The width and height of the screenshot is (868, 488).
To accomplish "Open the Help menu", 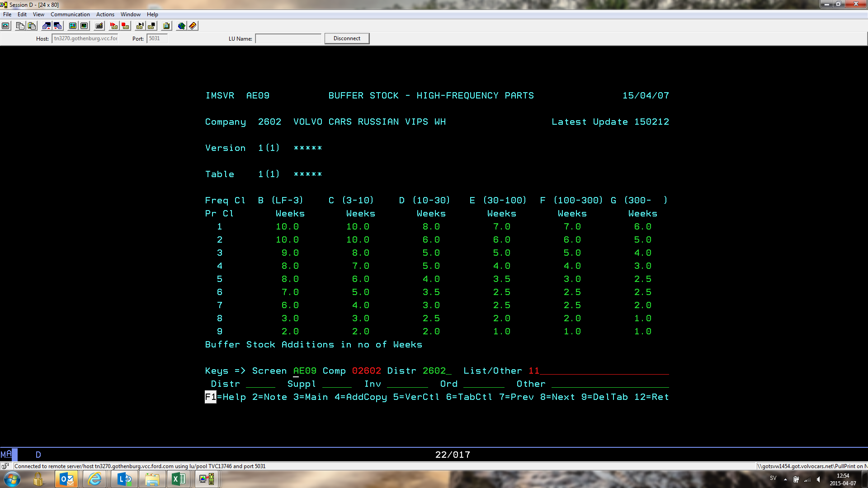I will [152, 14].
